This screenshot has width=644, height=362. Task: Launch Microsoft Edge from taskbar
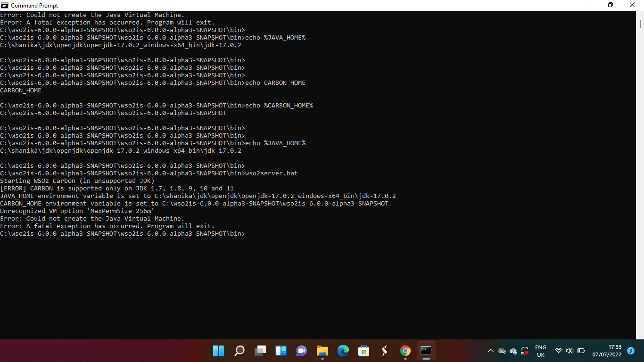point(343,351)
